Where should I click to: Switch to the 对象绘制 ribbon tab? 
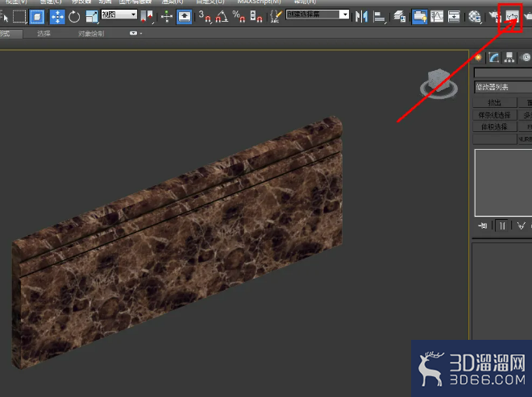[x=91, y=34]
